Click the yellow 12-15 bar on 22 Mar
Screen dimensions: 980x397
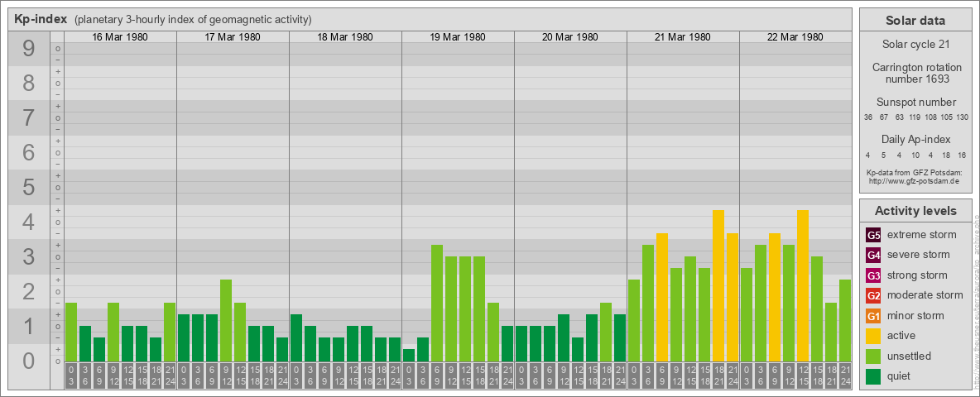[x=803, y=285]
